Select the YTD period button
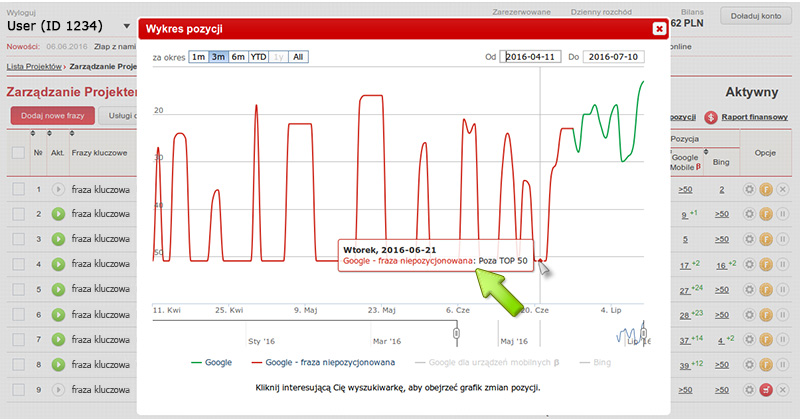This screenshot has height=419, width=800. [x=258, y=58]
